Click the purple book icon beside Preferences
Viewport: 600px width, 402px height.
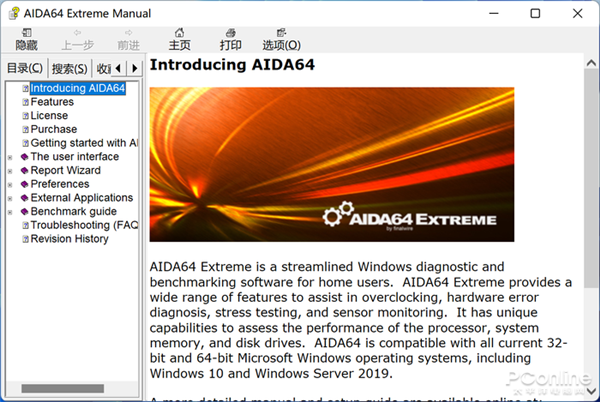point(24,184)
